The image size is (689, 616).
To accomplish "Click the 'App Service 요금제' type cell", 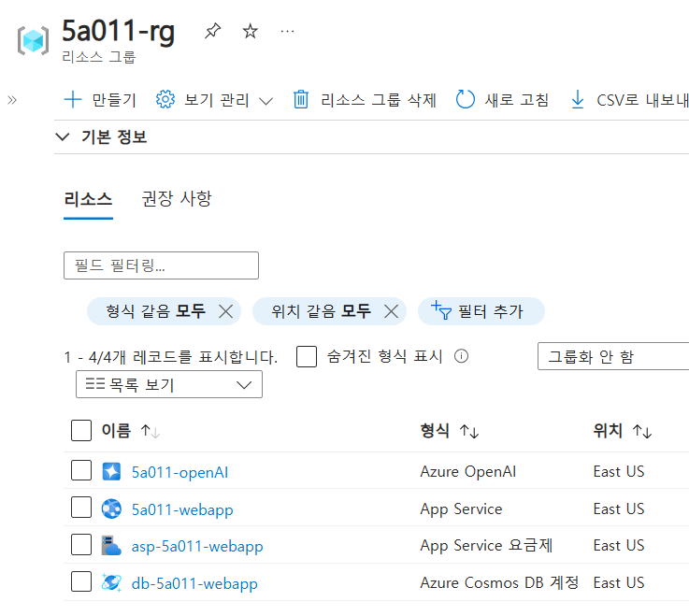I will [486, 545].
